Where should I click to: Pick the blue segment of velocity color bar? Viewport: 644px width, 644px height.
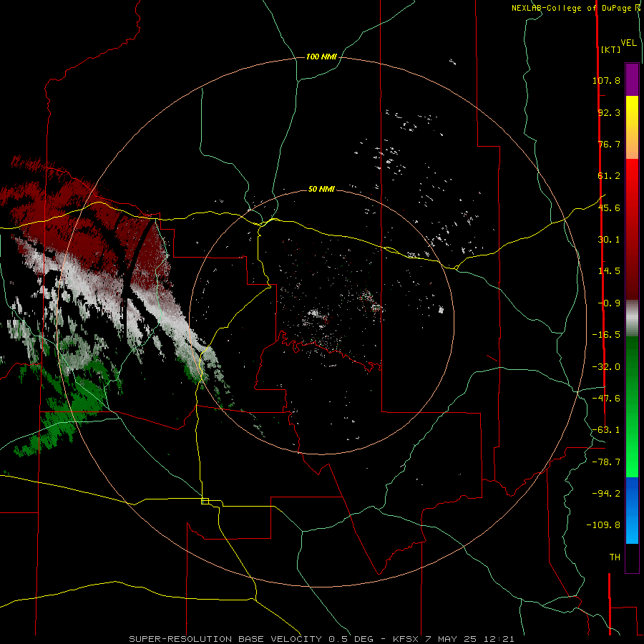[x=632, y=510]
